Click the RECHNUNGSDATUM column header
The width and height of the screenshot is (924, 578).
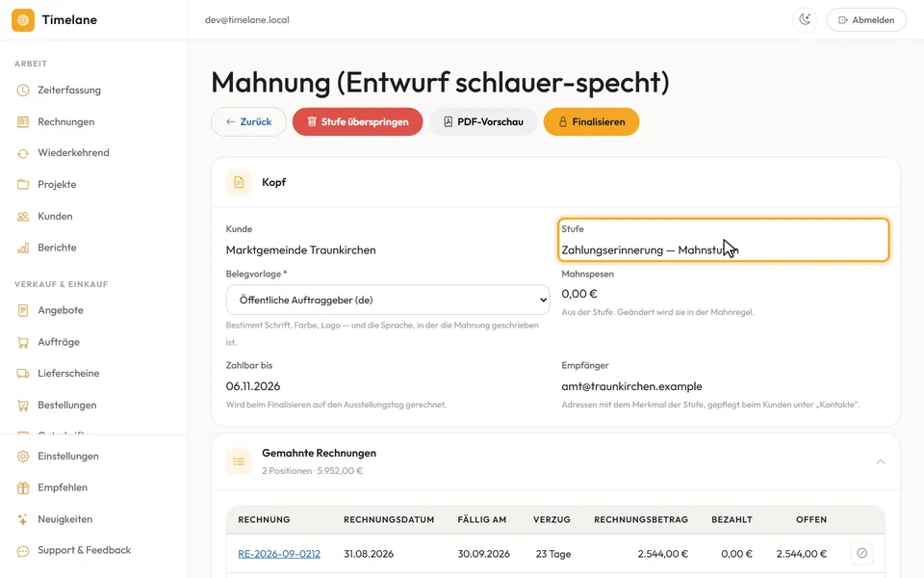(389, 519)
